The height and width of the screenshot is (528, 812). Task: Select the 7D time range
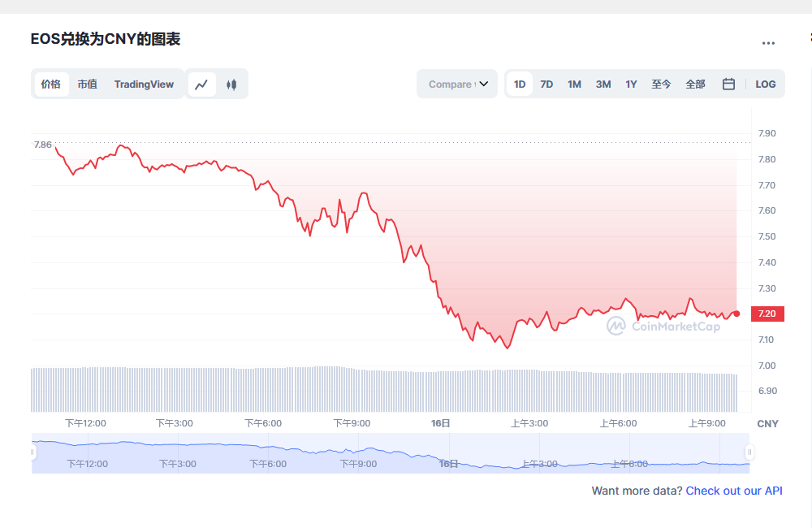[x=546, y=84]
